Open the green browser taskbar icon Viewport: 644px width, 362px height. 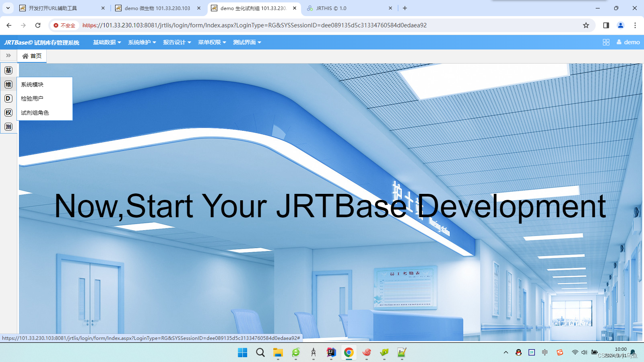pos(296,353)
